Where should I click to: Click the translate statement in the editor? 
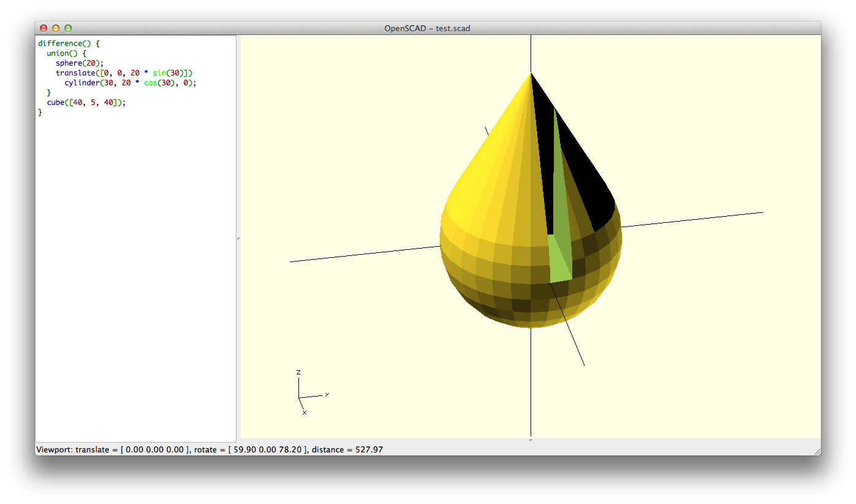[x=75, y=73]
